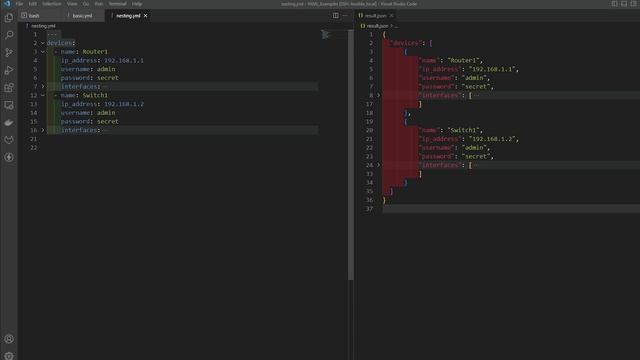Select the nesting.yml tab
The height and width of the screenshot is (360, 640).
128,16
